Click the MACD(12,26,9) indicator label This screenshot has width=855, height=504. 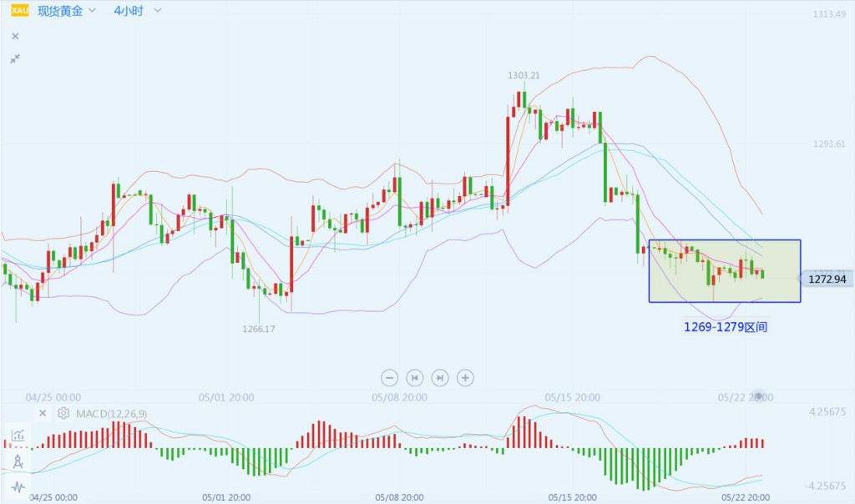[x=112, y=413]
